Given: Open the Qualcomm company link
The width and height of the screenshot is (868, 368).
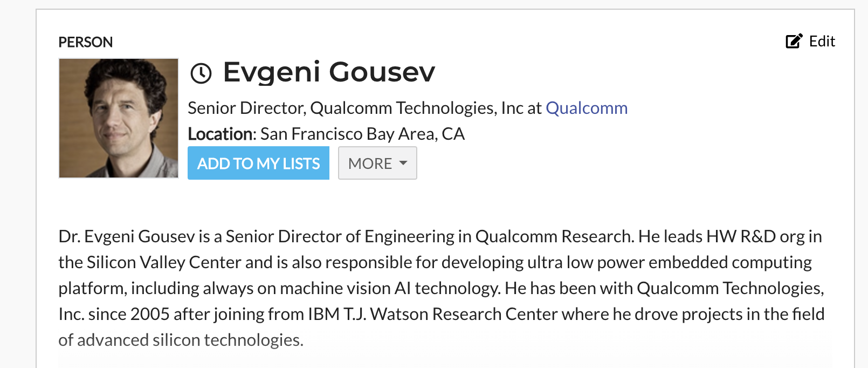Looking at the screenshot, I should coord(587,108).
